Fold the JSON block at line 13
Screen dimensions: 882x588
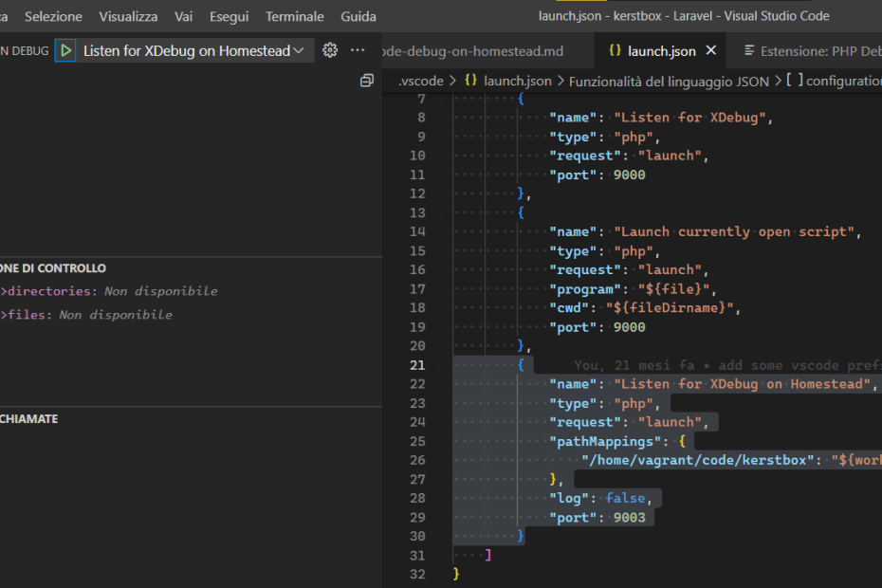pyautogui.click(x=442, y=212)
